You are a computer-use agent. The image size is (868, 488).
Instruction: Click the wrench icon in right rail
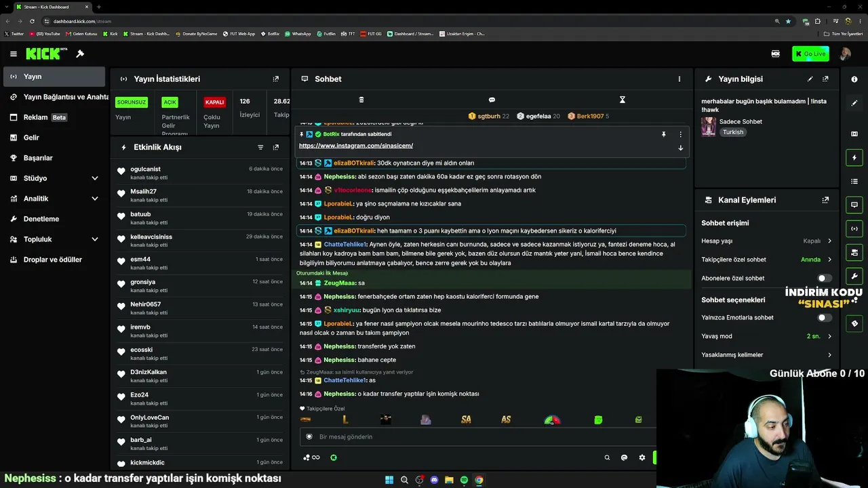pyautogui.click(x=854, y=276)
